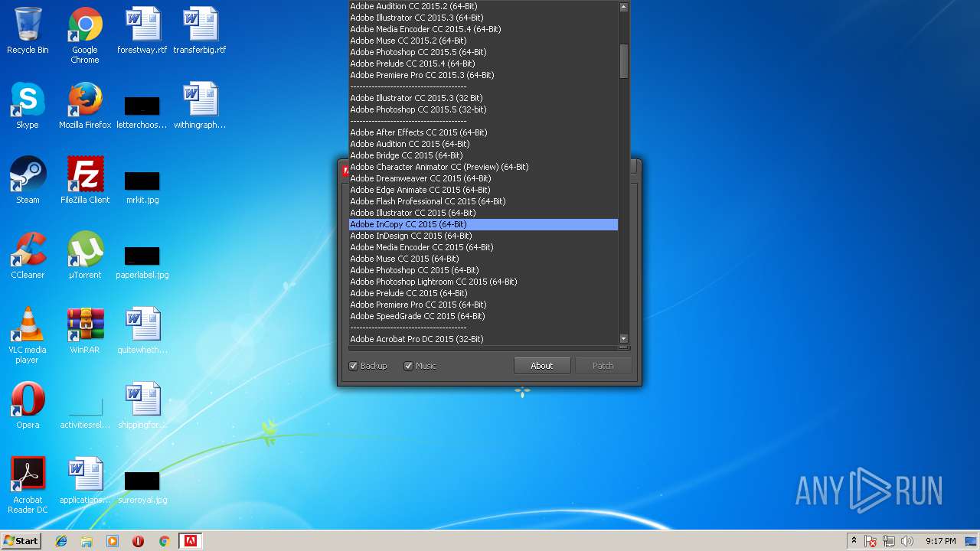The width and height of the screenshot is (980, 551).
Task: Select Adobe InDesign CC 2015 (64-Bit)
Action: point(483,236)
